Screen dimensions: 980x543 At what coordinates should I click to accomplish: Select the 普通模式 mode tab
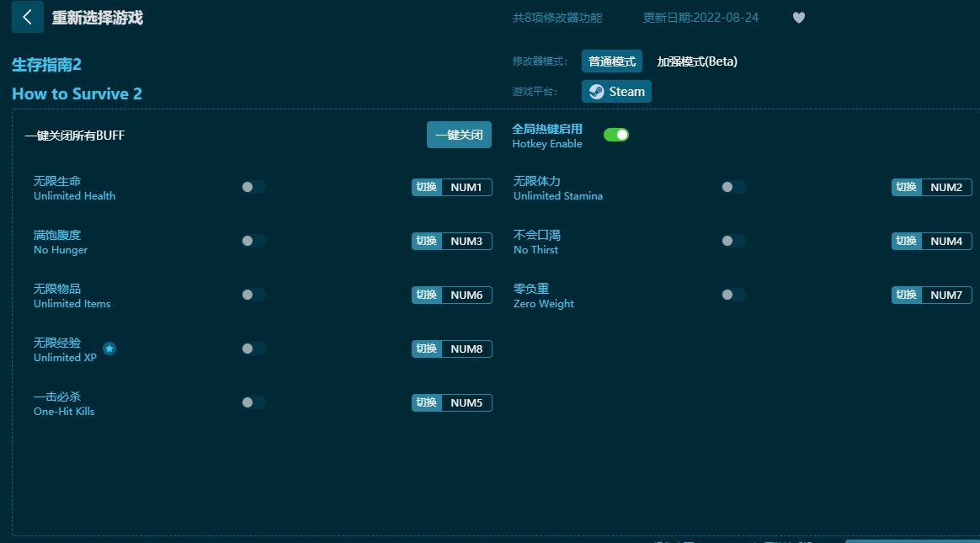click(612, 61)
